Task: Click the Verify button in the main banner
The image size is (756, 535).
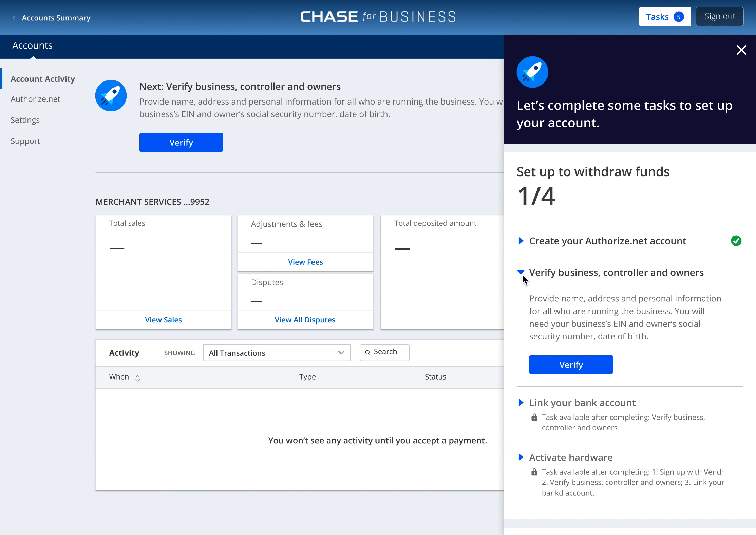Action: coord(181,143)
